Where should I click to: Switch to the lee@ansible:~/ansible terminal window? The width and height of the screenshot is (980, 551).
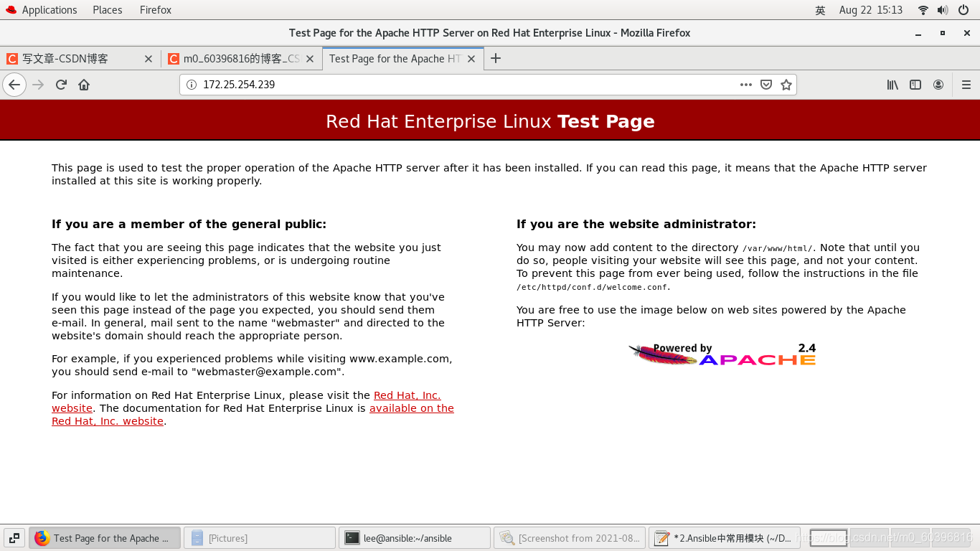pos(415,538)
